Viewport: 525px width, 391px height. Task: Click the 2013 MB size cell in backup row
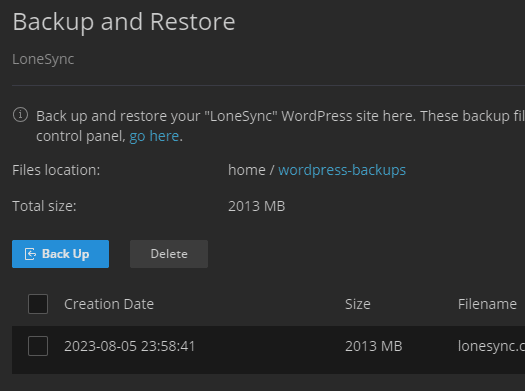(374, 346)
